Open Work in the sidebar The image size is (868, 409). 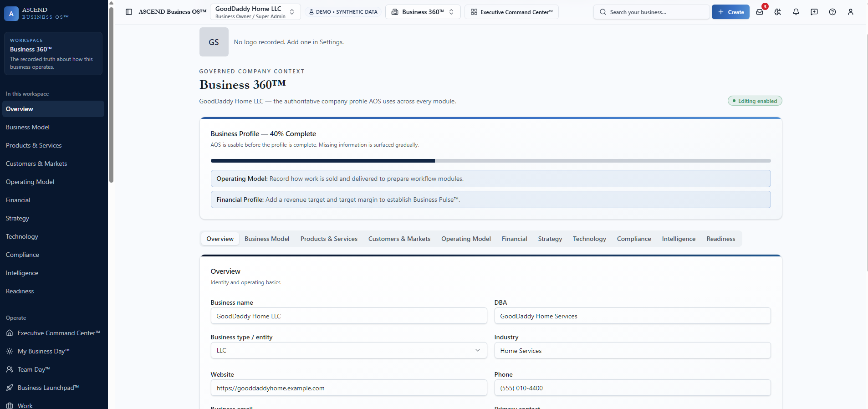[53, 405]
